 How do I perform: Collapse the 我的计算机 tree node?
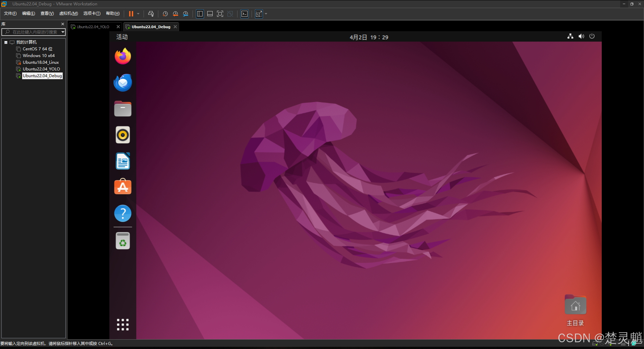click(6, 42)
